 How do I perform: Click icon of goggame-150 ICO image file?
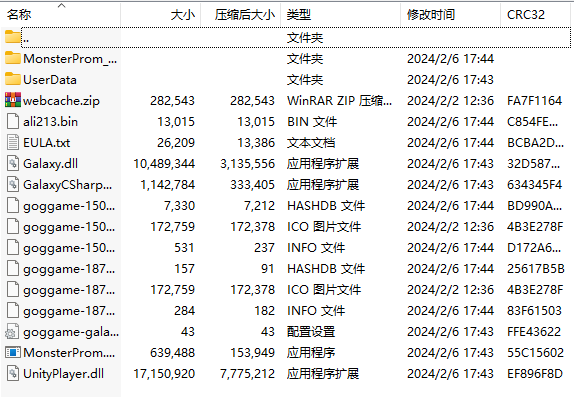(12, 226)
